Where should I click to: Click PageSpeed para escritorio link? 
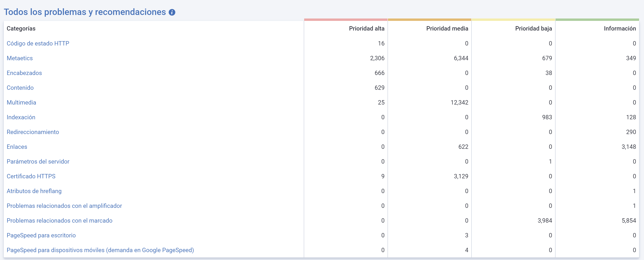41,235
